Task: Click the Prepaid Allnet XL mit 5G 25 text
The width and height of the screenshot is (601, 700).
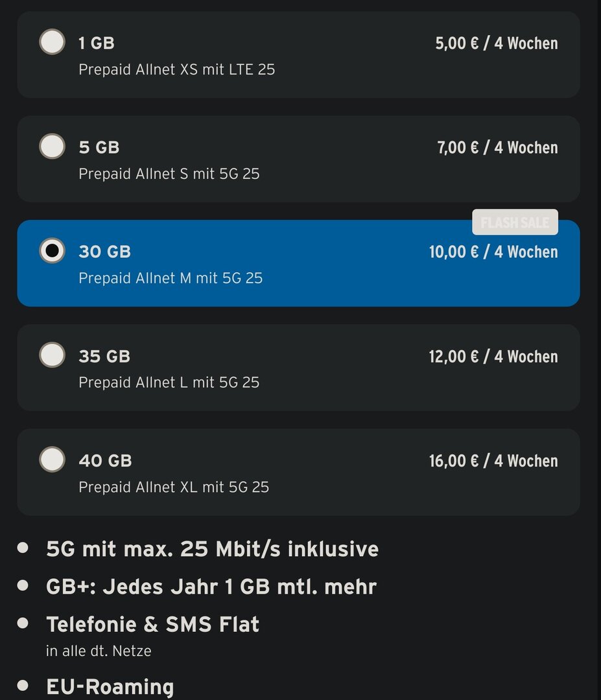Action: 173,487
